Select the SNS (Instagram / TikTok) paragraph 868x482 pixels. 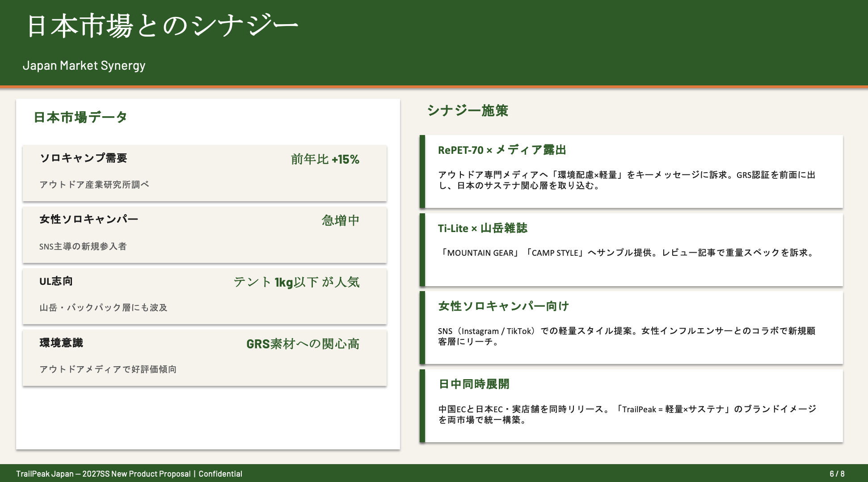[627, 336]
